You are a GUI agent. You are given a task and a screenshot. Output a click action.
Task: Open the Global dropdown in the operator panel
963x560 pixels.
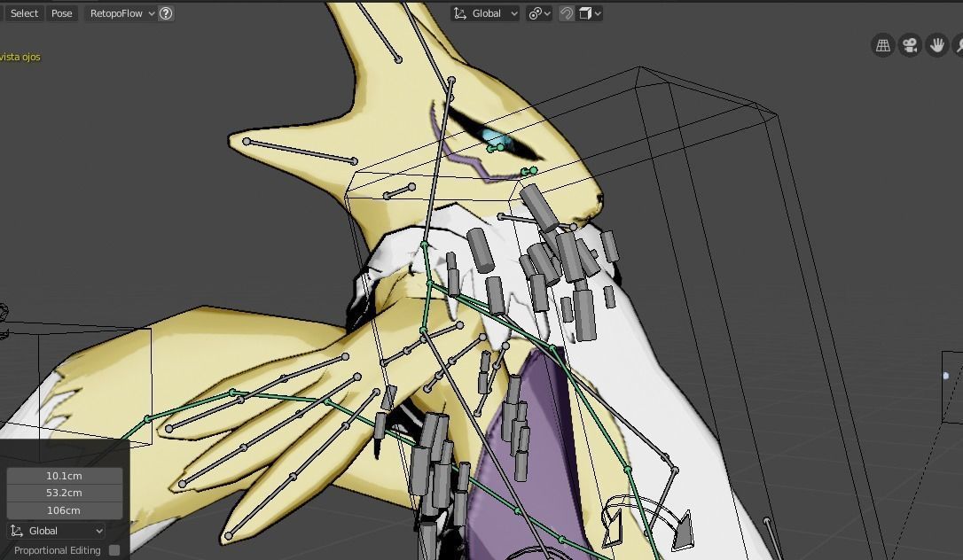58,531
